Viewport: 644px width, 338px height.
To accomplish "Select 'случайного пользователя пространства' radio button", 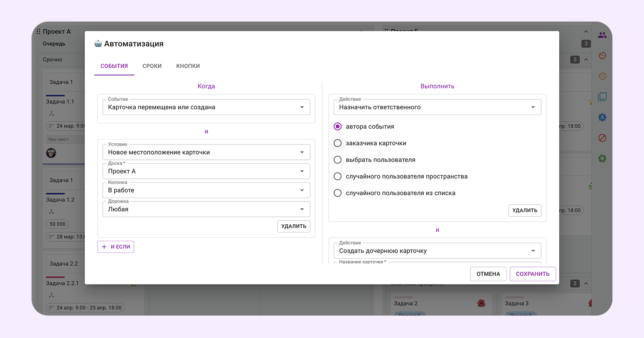I will 338,176.
